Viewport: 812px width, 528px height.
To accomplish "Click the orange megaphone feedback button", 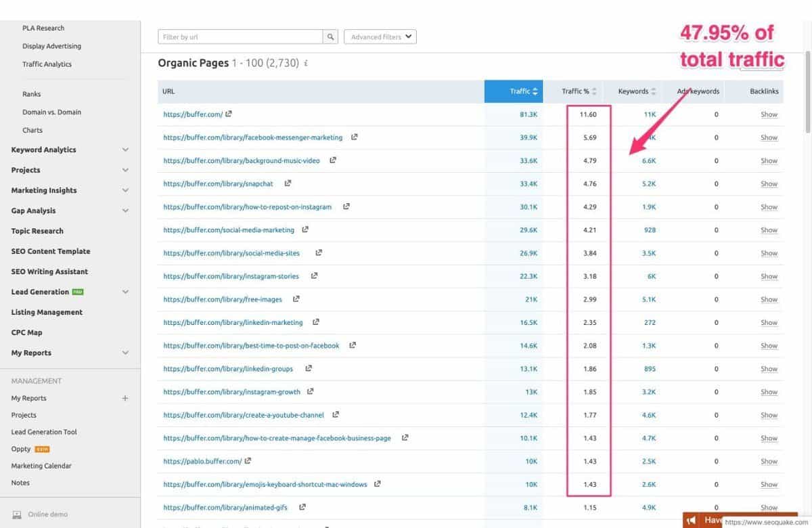I will pos(692,520).
